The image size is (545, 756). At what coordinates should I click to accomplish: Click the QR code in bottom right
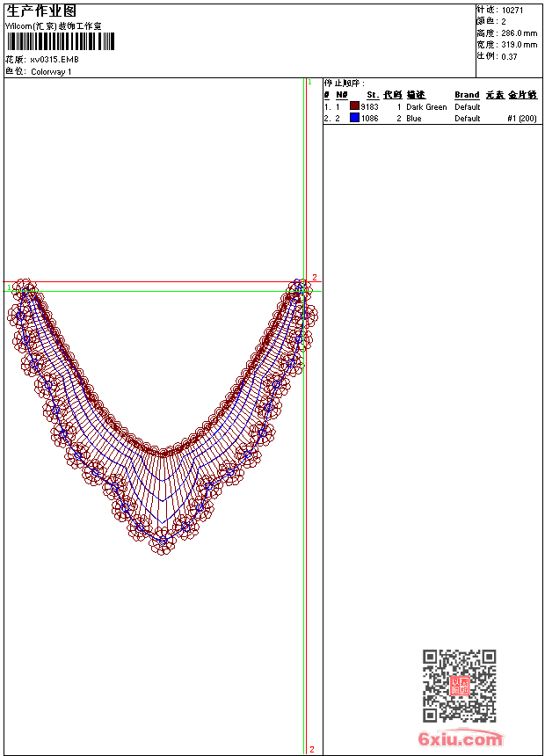[x=459, y=686]
